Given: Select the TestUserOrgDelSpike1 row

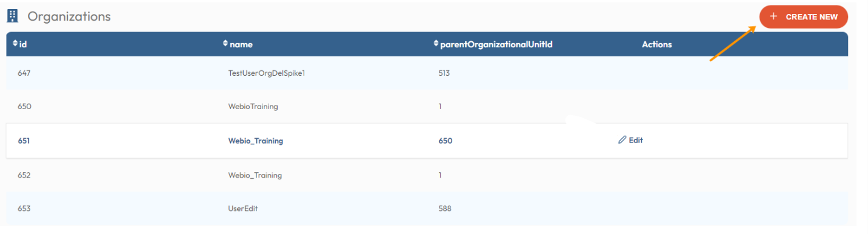Looking at the screenshot, I should 427,73.
